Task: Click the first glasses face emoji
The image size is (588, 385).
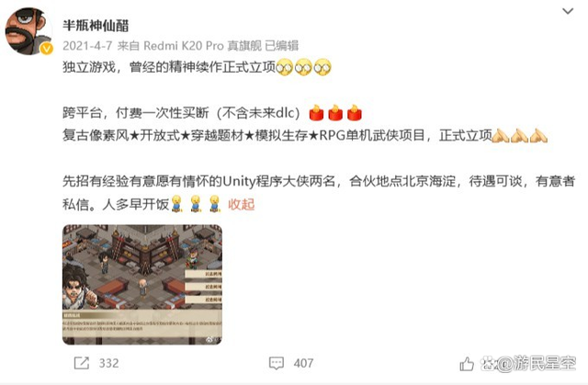Action: pos(284,67)
